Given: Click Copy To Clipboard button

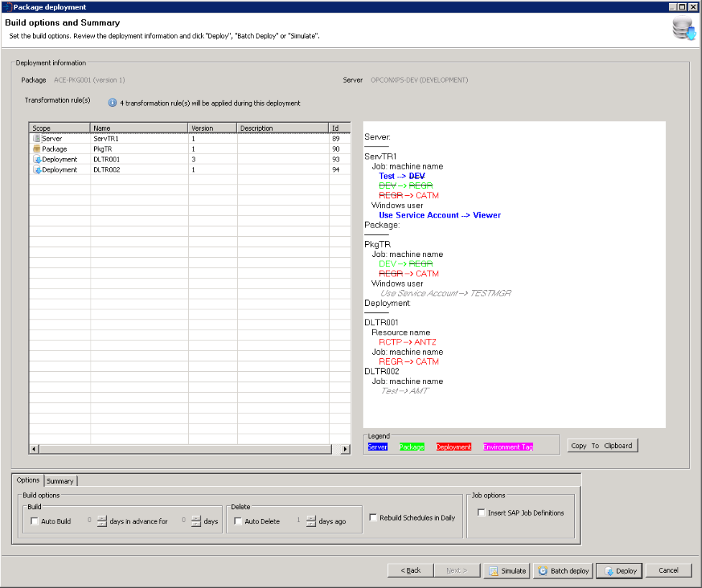Looking at the screenshot, I should click(602, 446).
